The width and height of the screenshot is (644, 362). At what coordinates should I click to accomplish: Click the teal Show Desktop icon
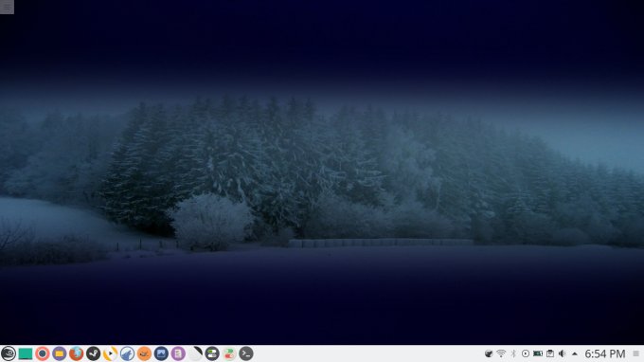(x=26, y=353)
